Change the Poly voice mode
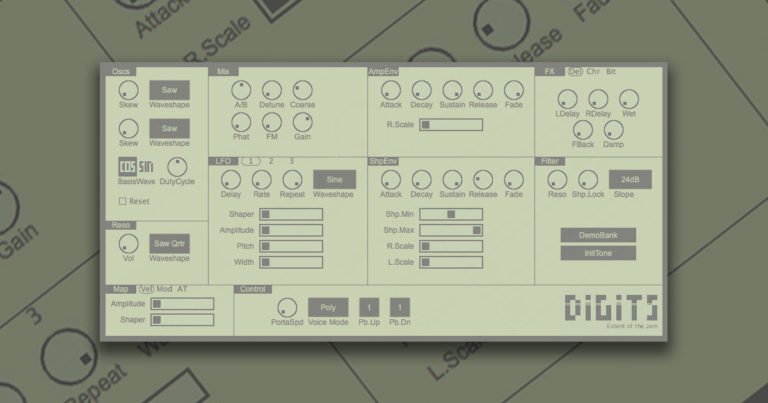 328,308
